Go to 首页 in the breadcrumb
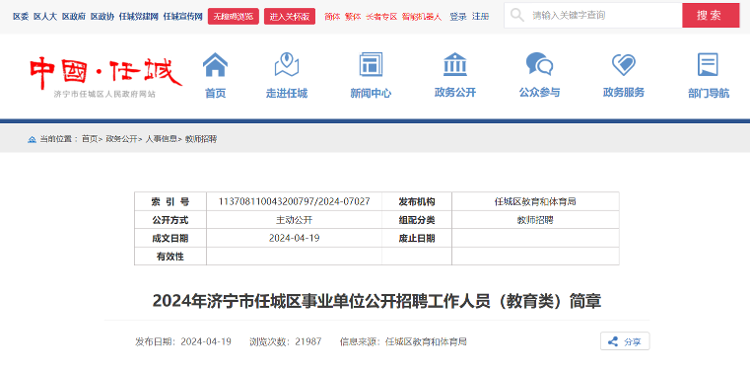This screenshot has height=371, width=750. 89,139
